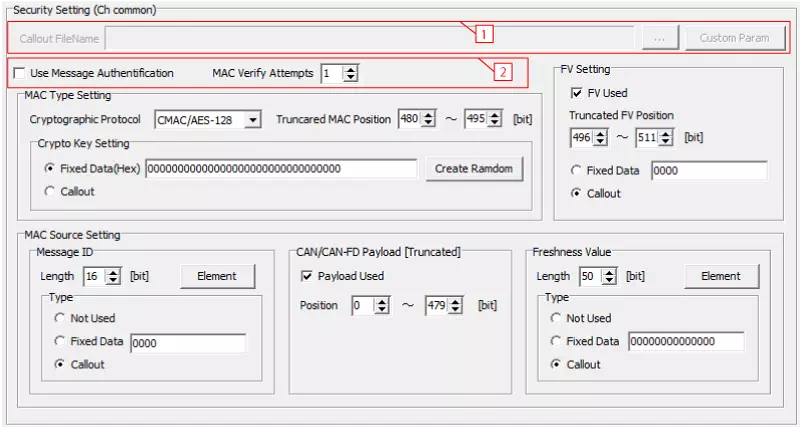This screenshot has height=429, width=800.
Task: Click the browse '...' button for Callout FileName
Action: click(660, 38)
